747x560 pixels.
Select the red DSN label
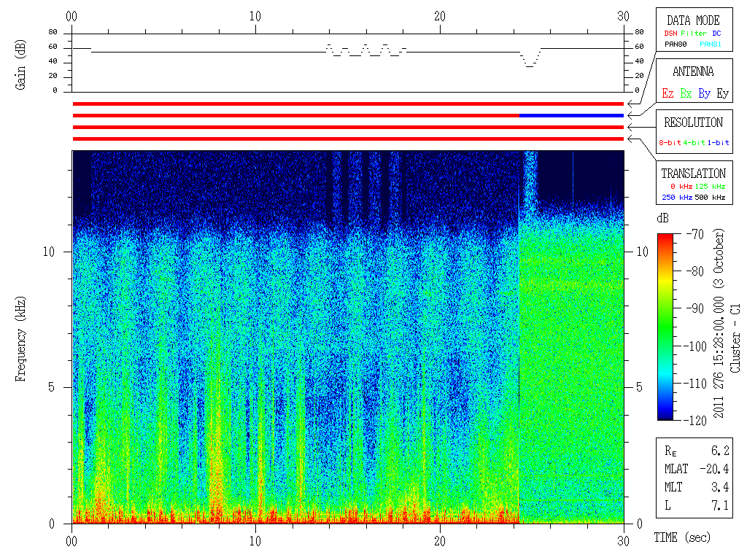(670, 34)
